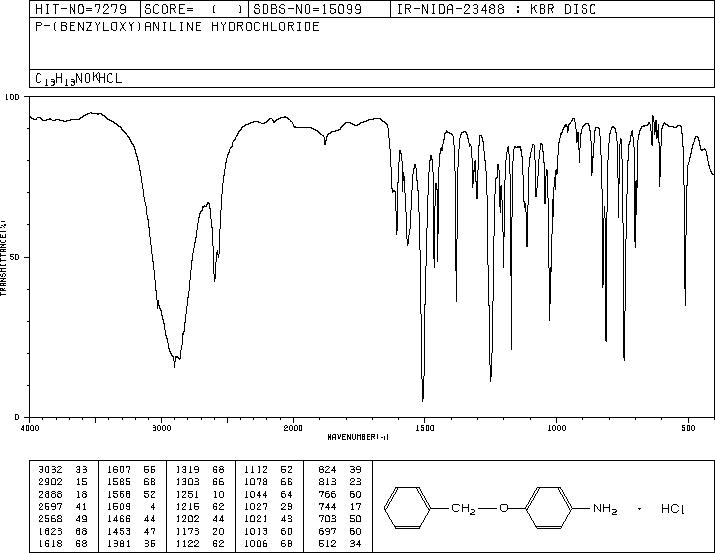Click the peak table entry 1173
The height and width of the screenshot is (553, 715).
(187, 532)
